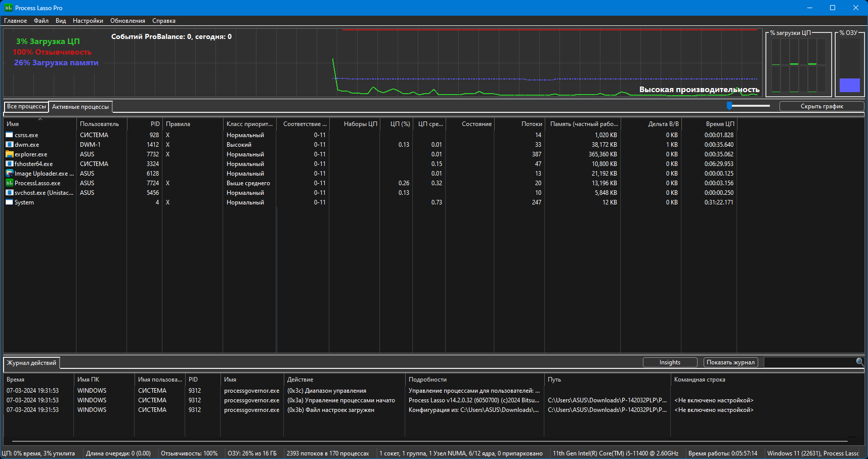The height and width of the screenshot is (459, 868).
Task: Sort by Имя column header
Action: click(40, 124)
